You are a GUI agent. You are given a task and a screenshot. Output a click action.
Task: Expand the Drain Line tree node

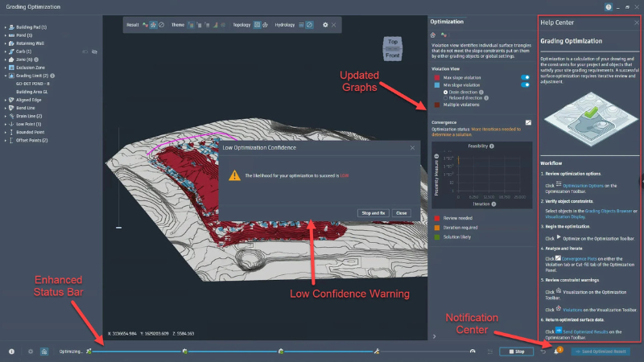pyautogui.click(x=6, y=116)
